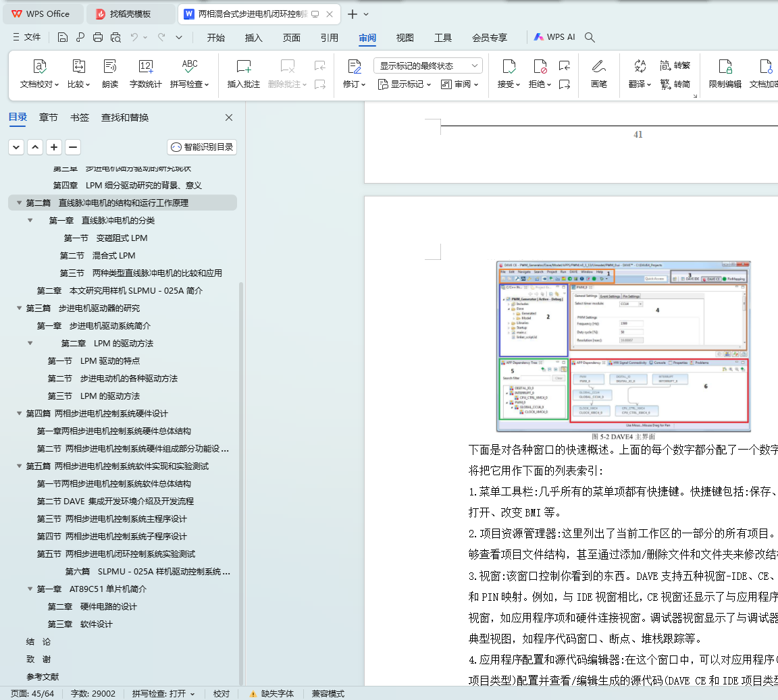Image resolution: width=778 pixels, height=700 pixels.
Task: Jump to 参考文献 heading
Action: tap(43, 676)
